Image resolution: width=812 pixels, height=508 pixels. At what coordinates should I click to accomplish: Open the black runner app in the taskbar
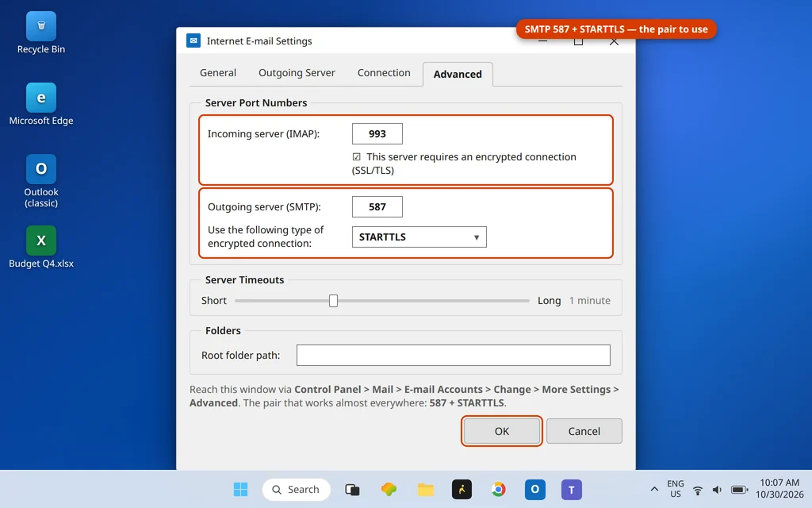click(x=462, y=489)
